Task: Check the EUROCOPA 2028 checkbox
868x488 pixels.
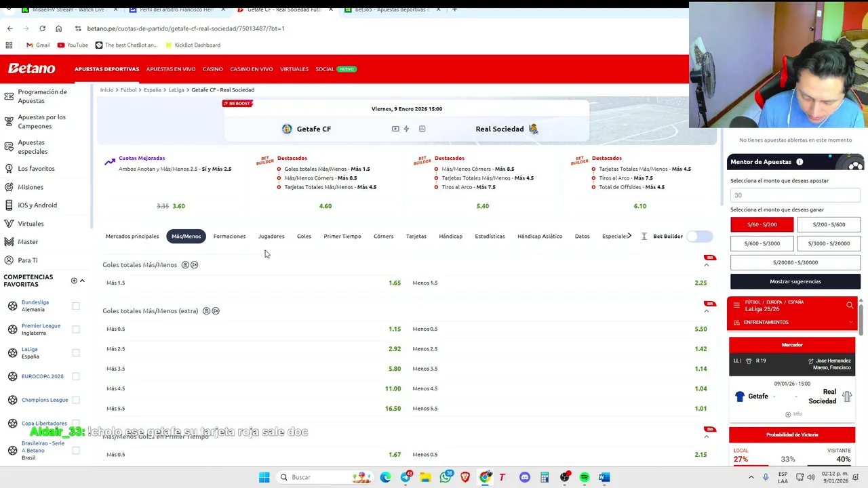Action: click(x=76, y=376)
